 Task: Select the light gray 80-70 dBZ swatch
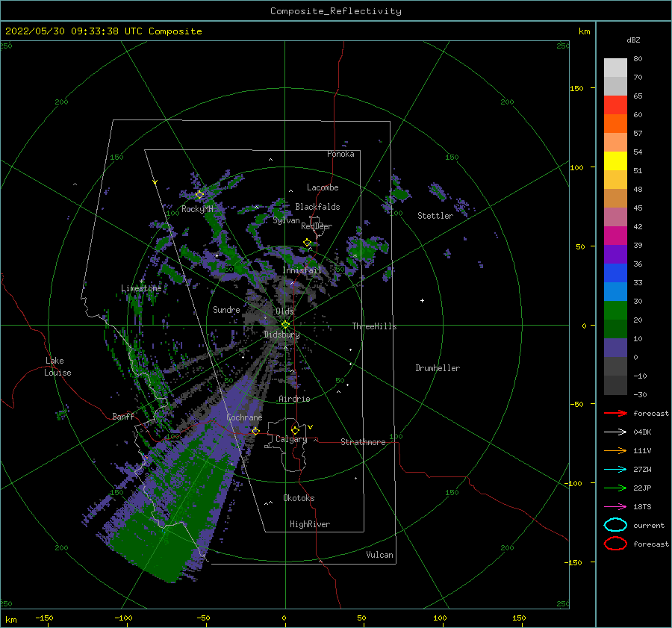pyautogui.click(x=615, y=68)
